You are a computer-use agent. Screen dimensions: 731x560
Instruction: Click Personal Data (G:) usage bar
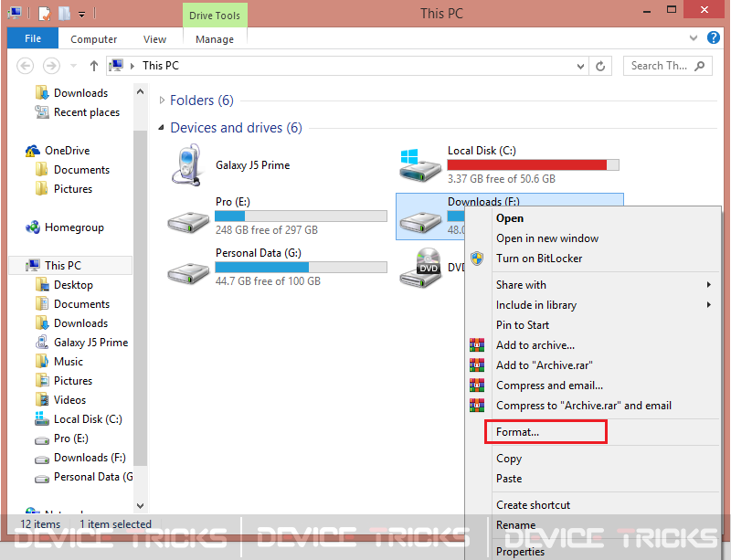301,267
